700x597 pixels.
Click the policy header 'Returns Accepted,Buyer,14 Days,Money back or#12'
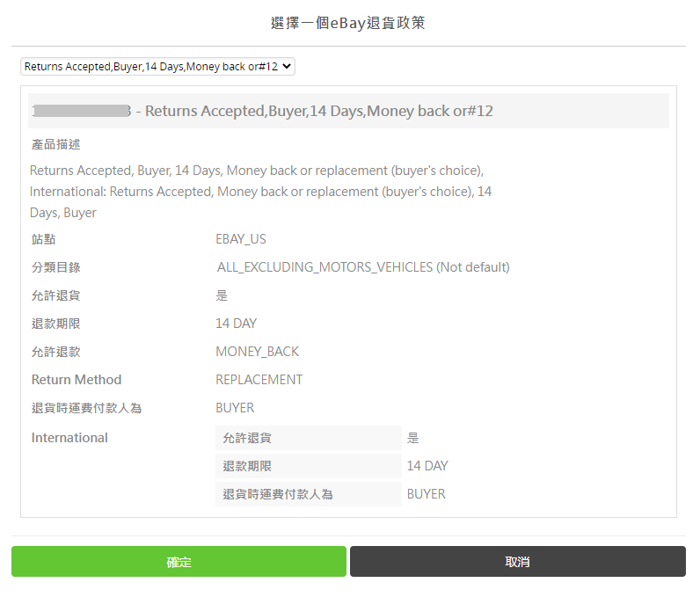pos(318,111)
